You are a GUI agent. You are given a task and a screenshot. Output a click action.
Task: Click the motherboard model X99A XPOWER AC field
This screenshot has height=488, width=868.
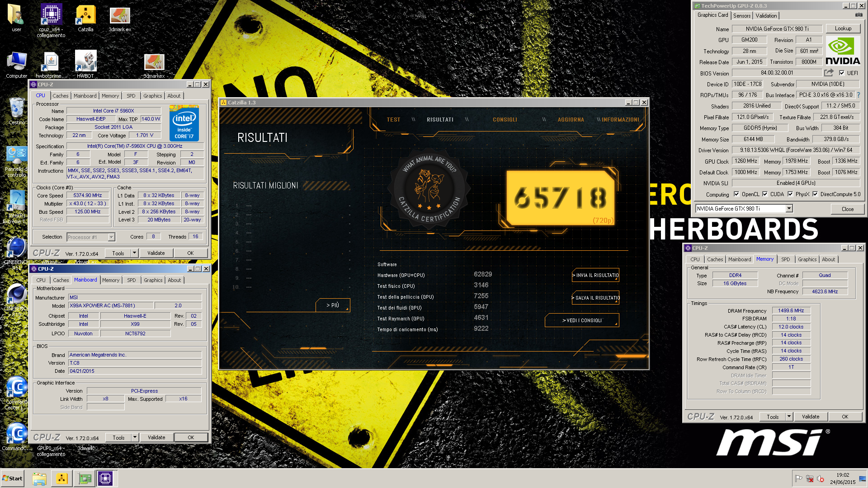click(x=110, y=306)
